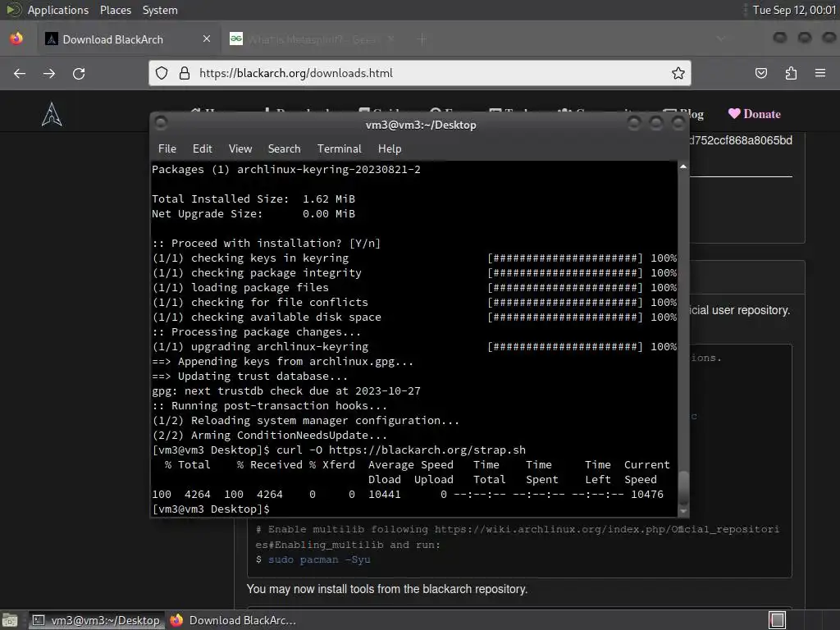Click the show desktop icon in the taskbar
Screen dimensions: 840x630
[10, 620]
